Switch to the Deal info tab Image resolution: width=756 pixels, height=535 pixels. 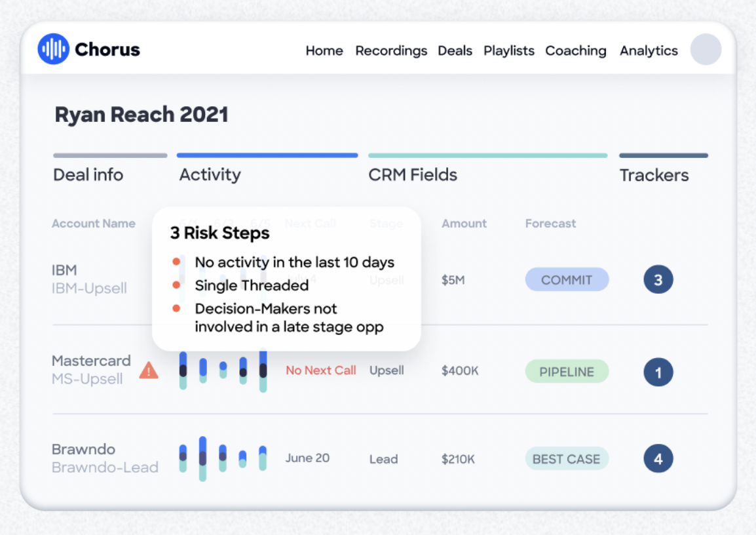88,174
